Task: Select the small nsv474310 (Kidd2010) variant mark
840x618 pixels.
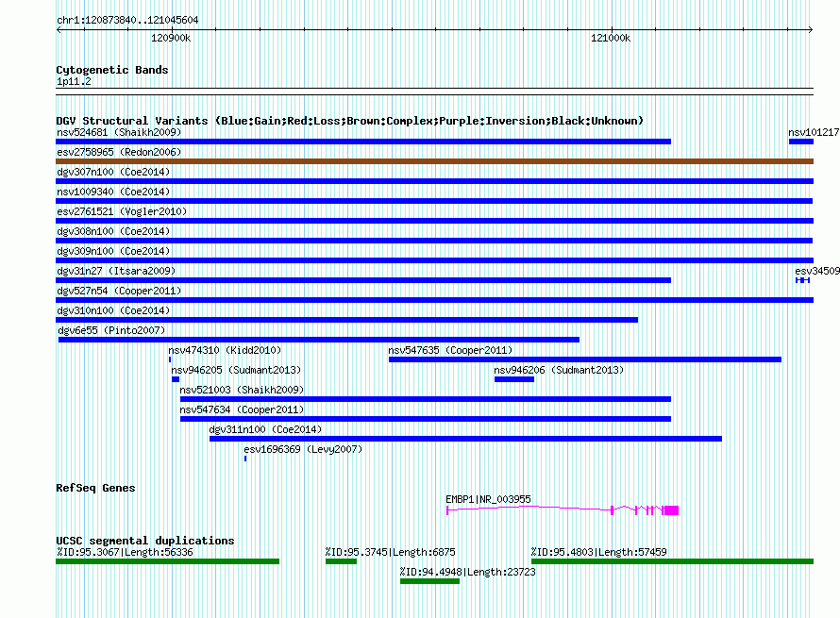Action: (x=170, y=359)
